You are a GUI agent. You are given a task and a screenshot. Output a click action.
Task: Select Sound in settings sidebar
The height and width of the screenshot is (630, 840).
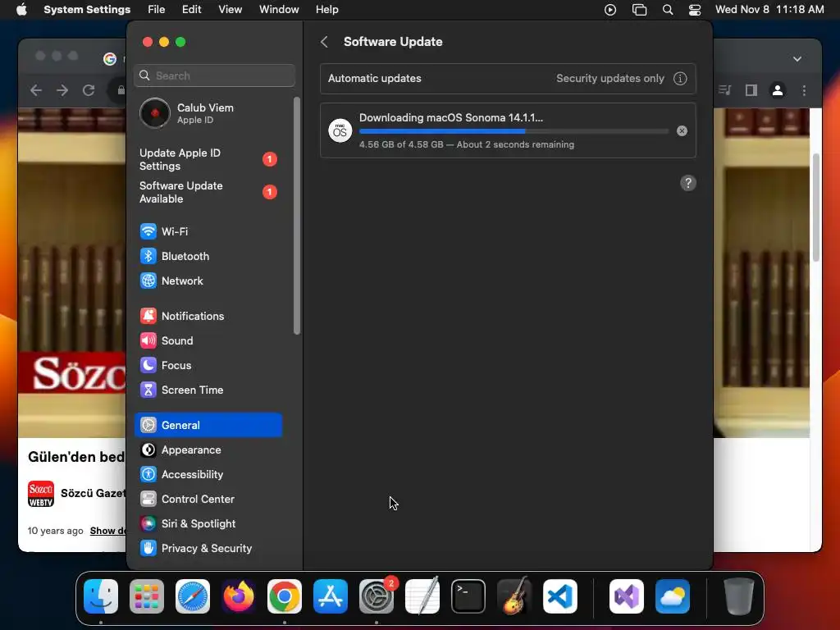click(208, 340)
